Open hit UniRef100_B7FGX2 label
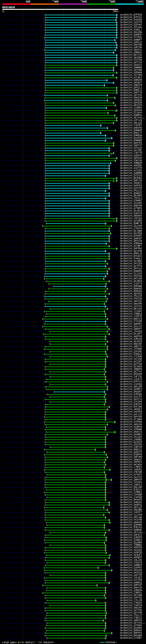The height and width of the screenshot is (644, 146). (131, 17)
